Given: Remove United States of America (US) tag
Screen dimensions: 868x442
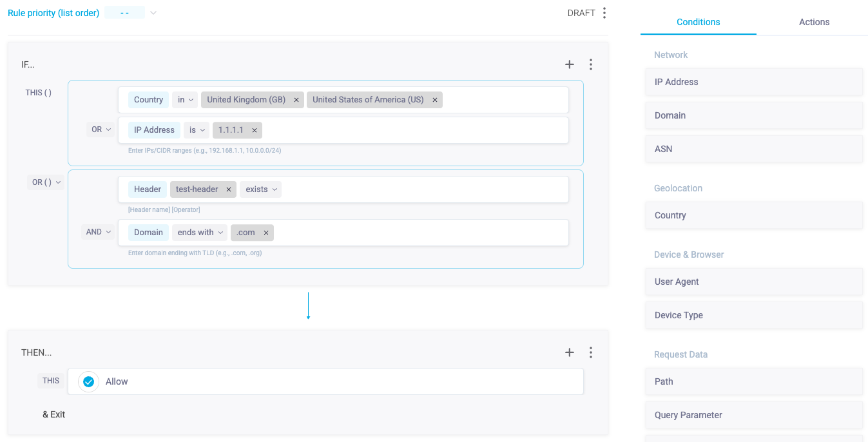Looking at the screenshot, I should pos(435,100).
